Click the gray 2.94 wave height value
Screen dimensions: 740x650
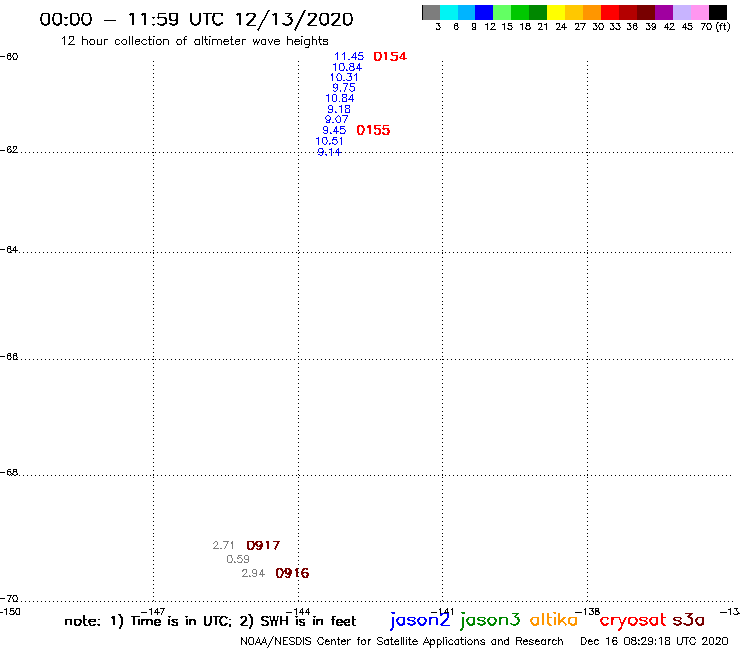pyautogui.click(x=253, y=574)
